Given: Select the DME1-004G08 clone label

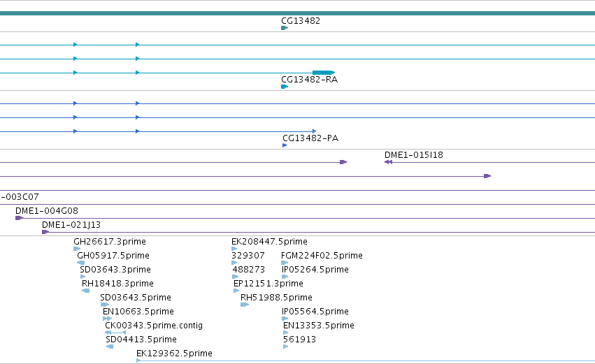Looking at the screenshot, I should pyautogui.click(x=47, y=211).
